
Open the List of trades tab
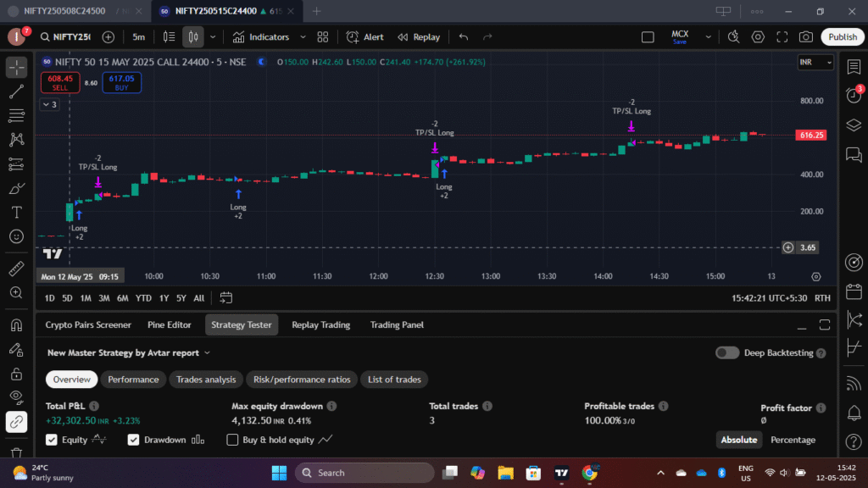[395, 380]
